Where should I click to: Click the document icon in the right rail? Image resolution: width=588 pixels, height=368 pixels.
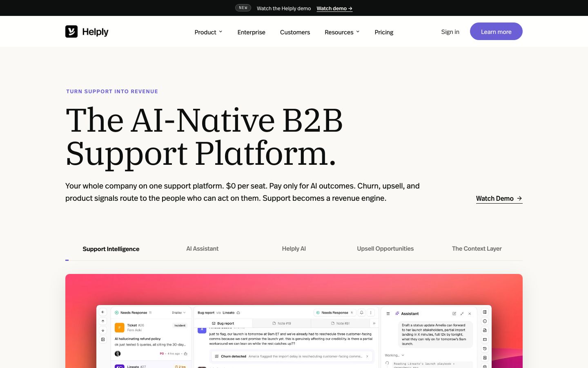pyautogui.click(x=485, y=358)
